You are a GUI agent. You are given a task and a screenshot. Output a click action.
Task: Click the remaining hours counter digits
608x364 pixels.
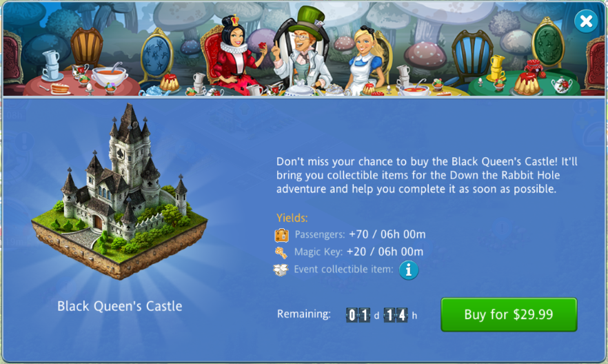pyautogui.click(x=396, y=315)
